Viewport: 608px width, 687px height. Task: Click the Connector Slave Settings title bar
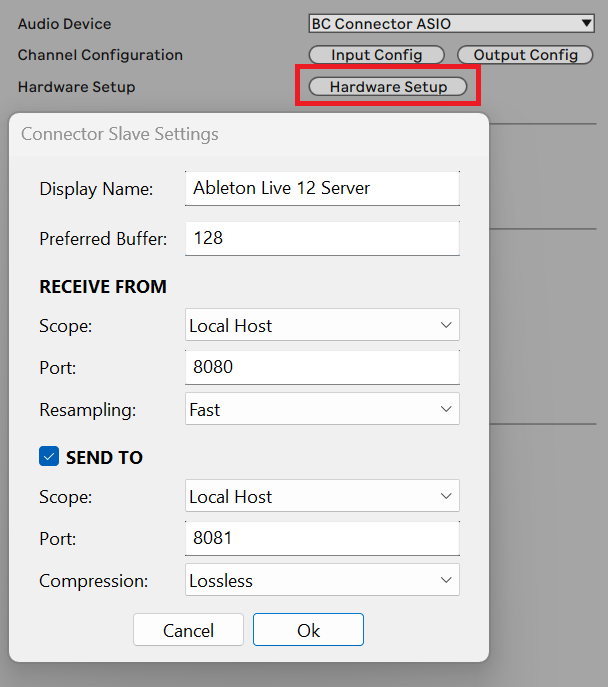tap(249, 134)
